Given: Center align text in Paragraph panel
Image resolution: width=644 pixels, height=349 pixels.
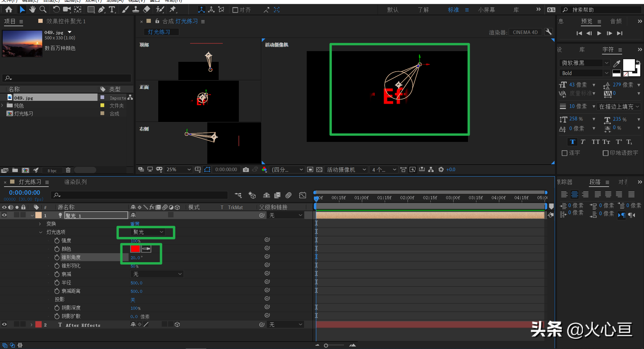Looking at the screenshot, I should pyautogui.click(x=575, y=194).
